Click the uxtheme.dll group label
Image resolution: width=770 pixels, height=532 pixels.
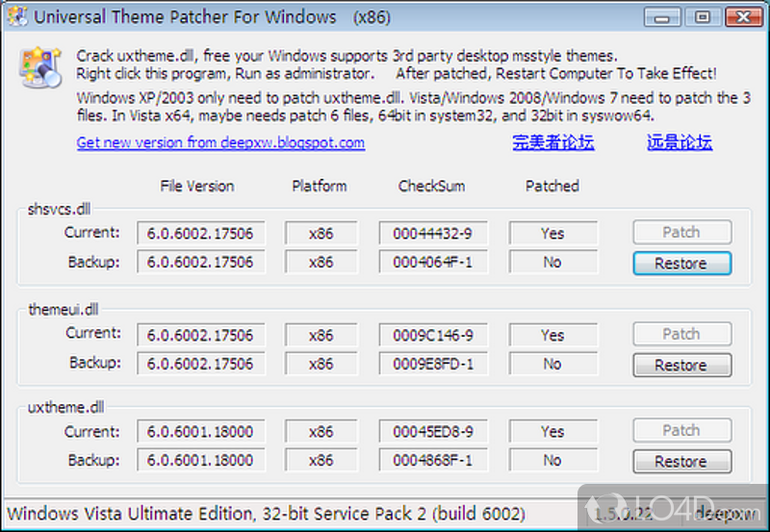coord(65,407)
